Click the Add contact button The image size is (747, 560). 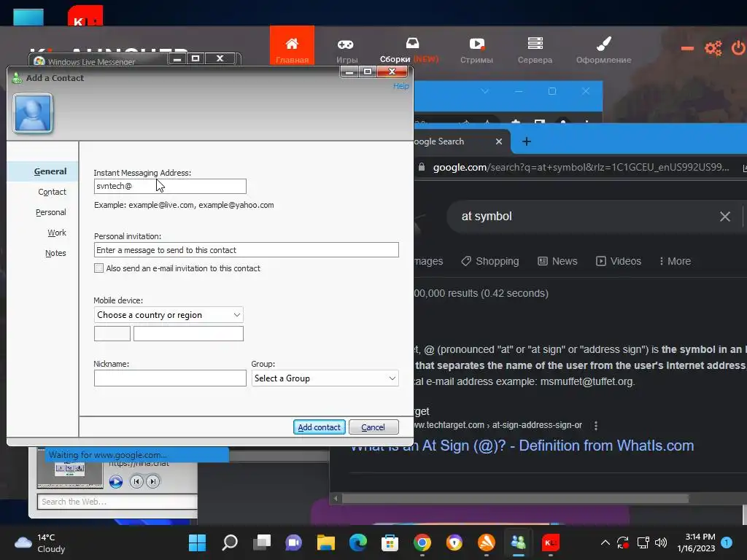[x=320, y=427]
